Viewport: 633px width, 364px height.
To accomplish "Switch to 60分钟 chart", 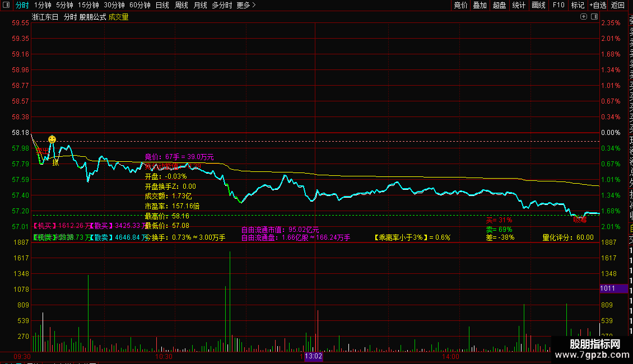I will coord(139,5).
